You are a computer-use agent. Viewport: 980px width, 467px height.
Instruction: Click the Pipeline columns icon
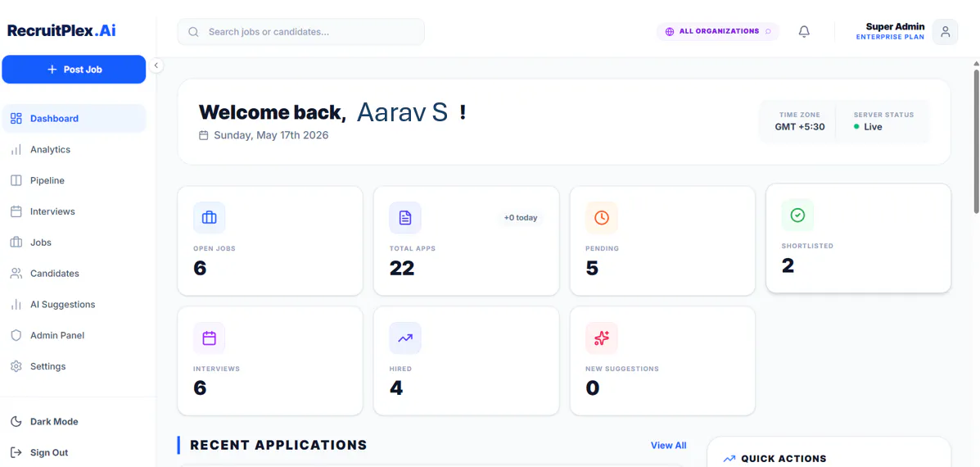16,181
